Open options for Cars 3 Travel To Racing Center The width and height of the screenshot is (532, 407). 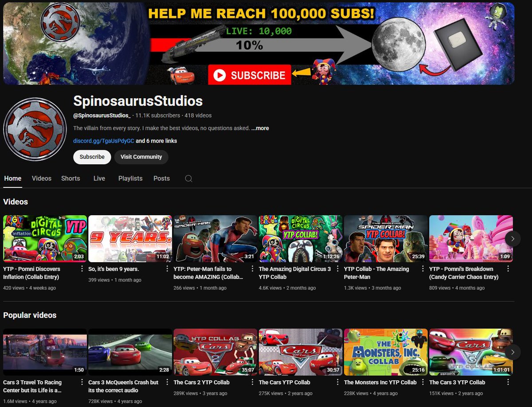click(x=82, y=382)
